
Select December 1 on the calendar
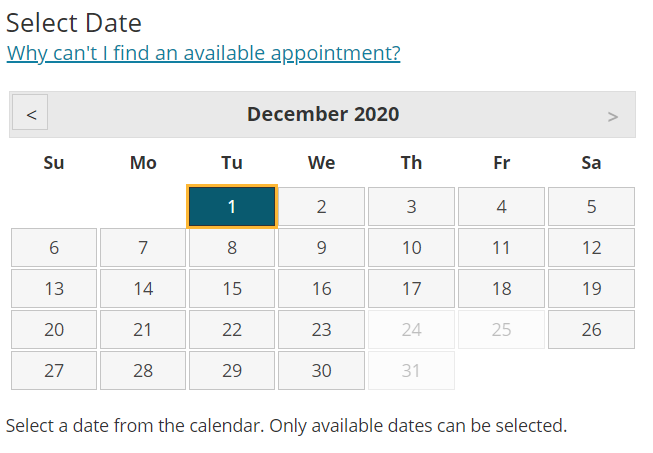click(x=232, y=207)
